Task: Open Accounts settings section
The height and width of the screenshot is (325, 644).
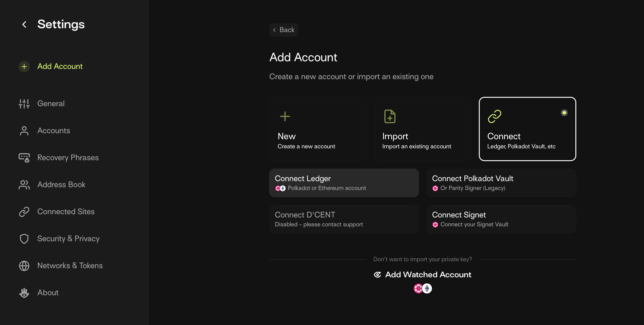Action: tap(54, 131)
